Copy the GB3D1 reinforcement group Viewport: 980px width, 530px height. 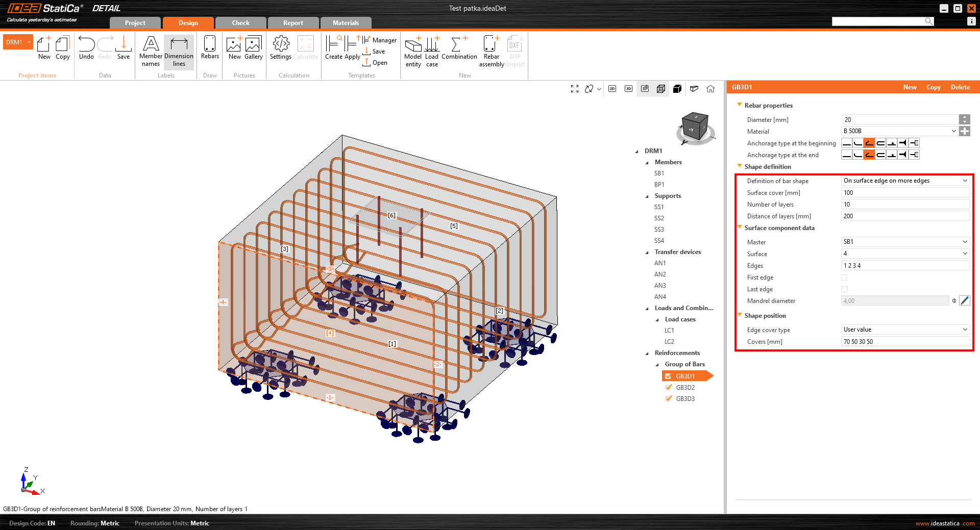[x=933, y=87]
